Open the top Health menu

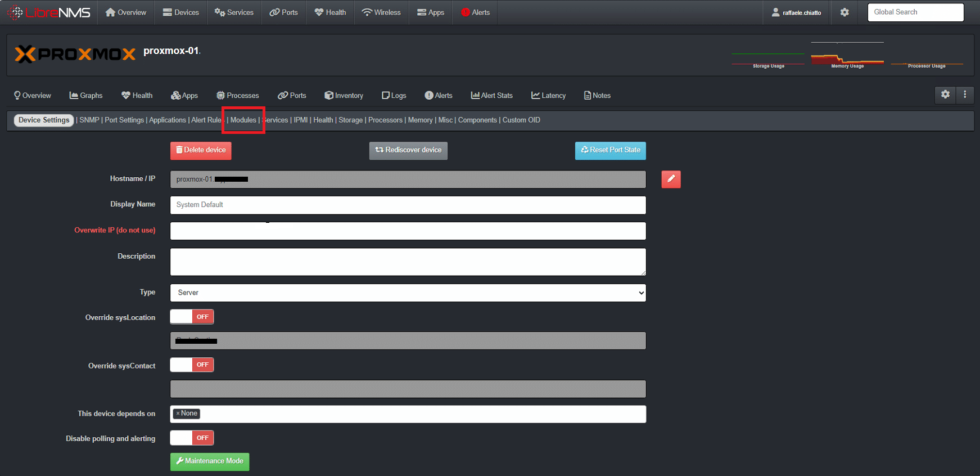330,12
